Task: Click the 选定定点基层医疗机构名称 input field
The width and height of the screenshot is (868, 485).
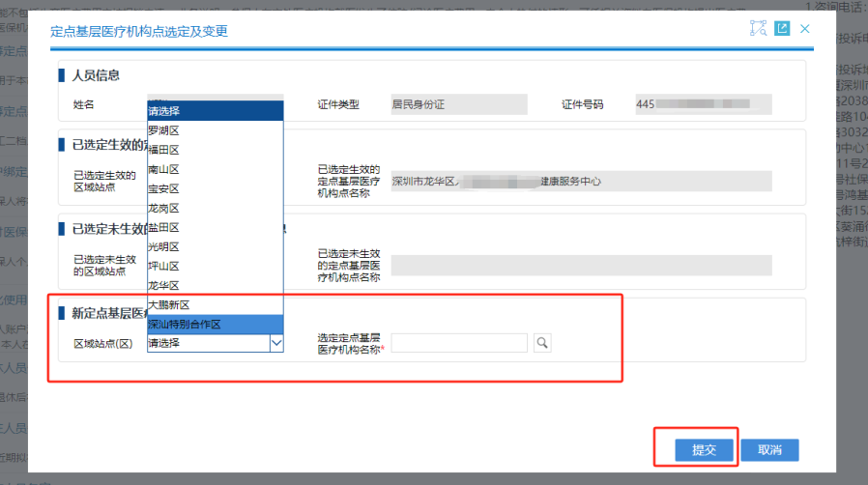Action: click(x=459, y=343)
